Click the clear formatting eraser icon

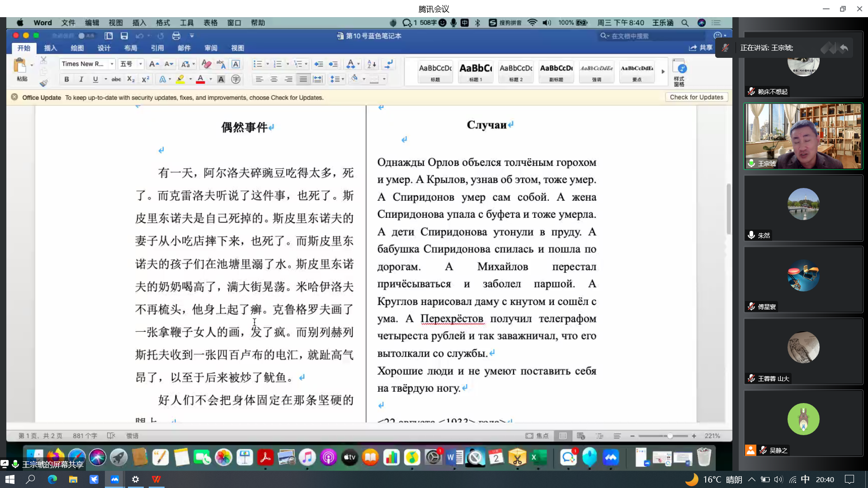tap(206, 64)
